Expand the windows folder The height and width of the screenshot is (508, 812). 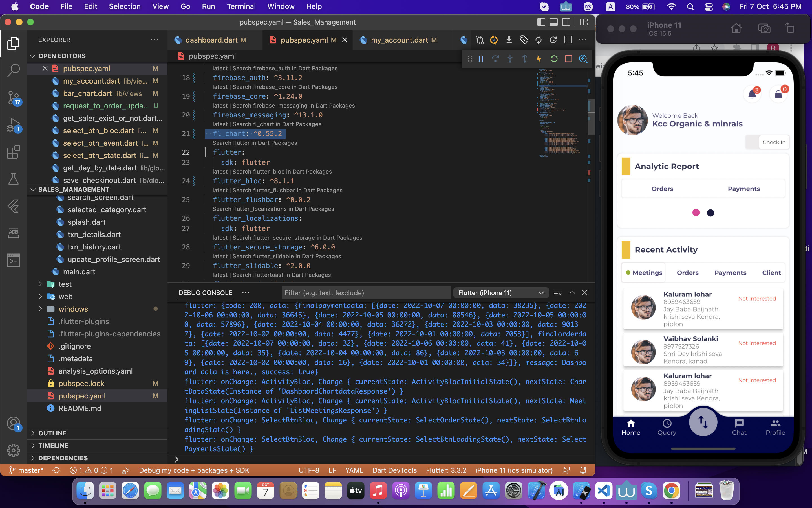click(x=73, y=309)
